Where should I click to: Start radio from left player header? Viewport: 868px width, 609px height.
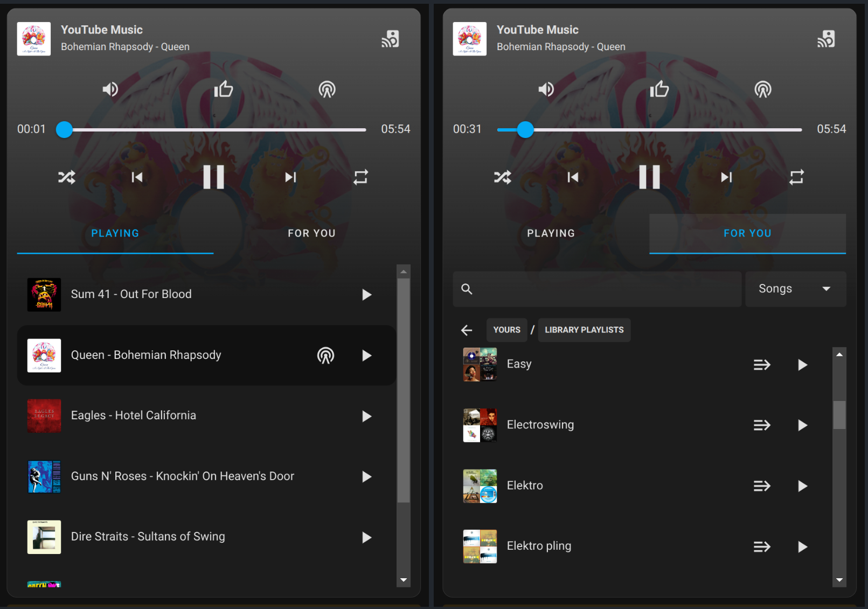[327, 89]
